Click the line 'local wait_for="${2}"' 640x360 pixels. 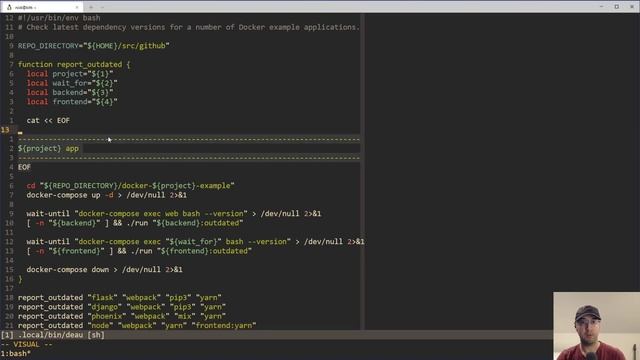coord(72,83)
